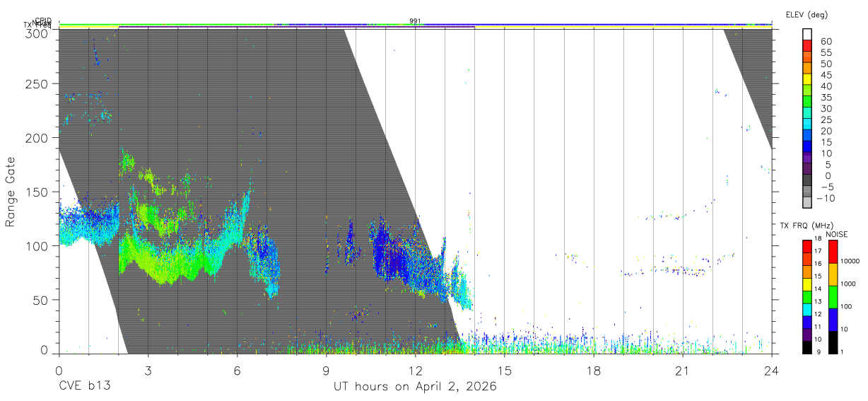Select the red 55–60 band on ELEV scale

pyautogui.click(x=808, y=47)
